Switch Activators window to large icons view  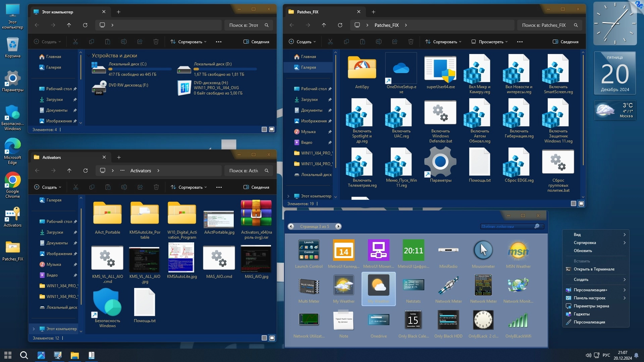point(272,338)
